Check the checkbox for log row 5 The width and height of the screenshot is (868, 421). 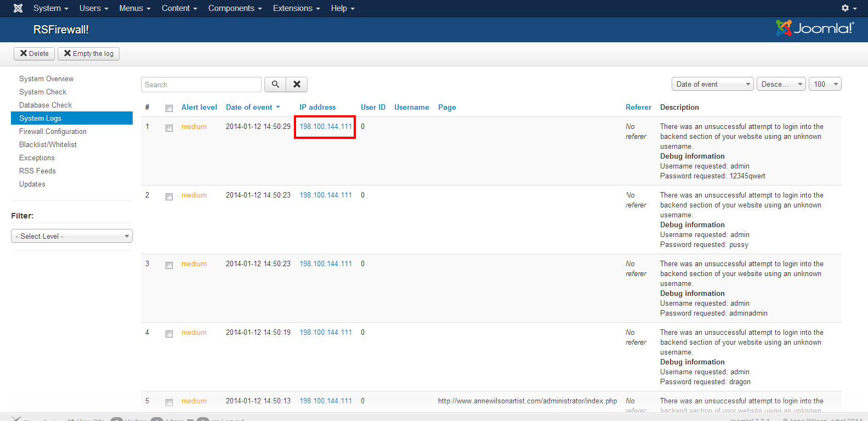pyautogui.click(x=169, y=402)
